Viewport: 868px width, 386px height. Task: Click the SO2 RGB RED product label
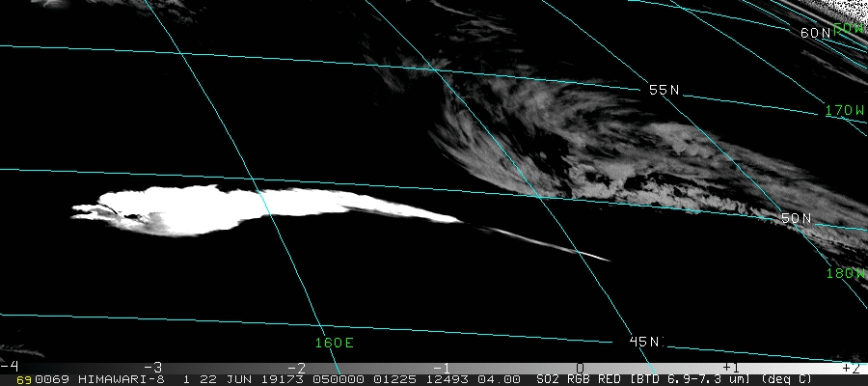[x=581, y=379]
